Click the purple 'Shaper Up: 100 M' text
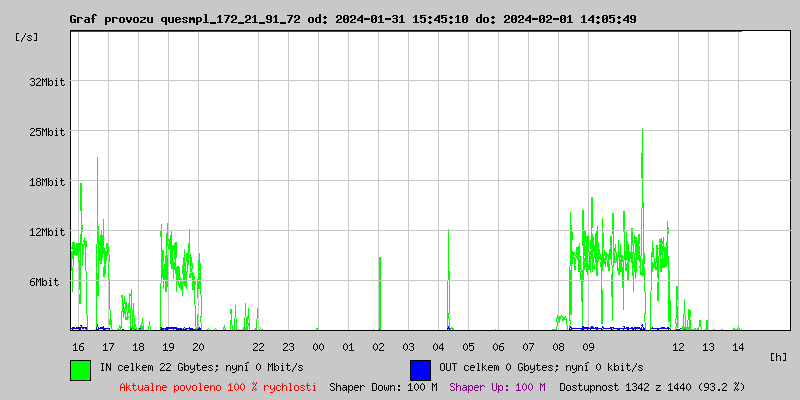This screenshot has width=800, height=400. click(x=498, y=387)
